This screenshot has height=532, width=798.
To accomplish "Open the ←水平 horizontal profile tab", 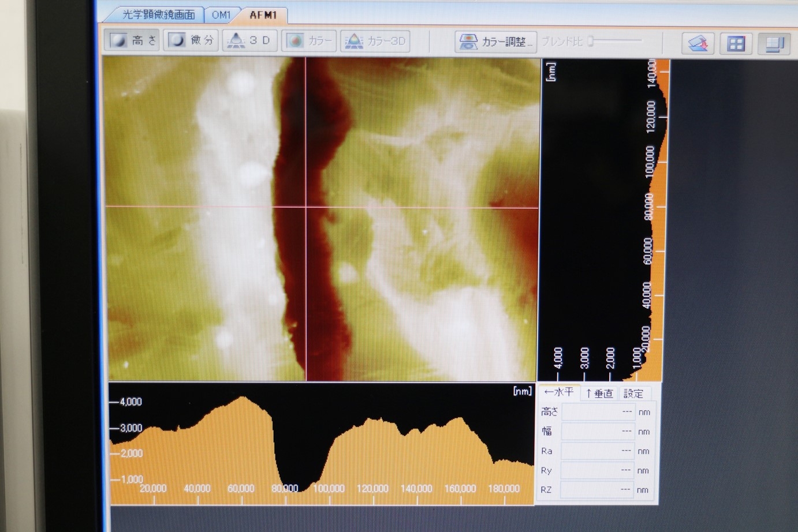I will 558,392.
